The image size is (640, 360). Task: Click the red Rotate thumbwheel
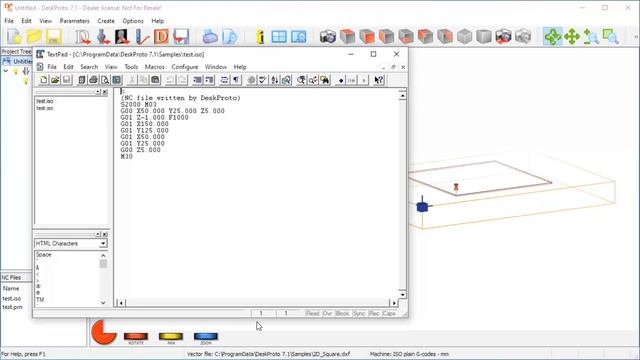[x=136, y=336]
